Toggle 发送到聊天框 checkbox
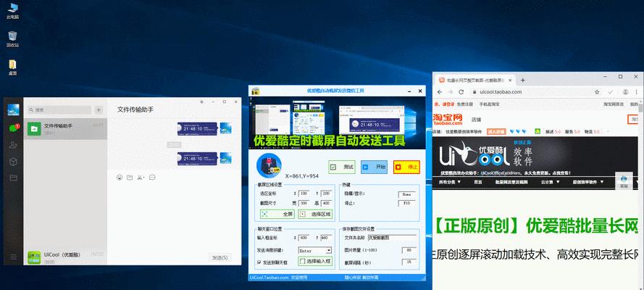The image size is (644, 290). (x=259, y=262)
